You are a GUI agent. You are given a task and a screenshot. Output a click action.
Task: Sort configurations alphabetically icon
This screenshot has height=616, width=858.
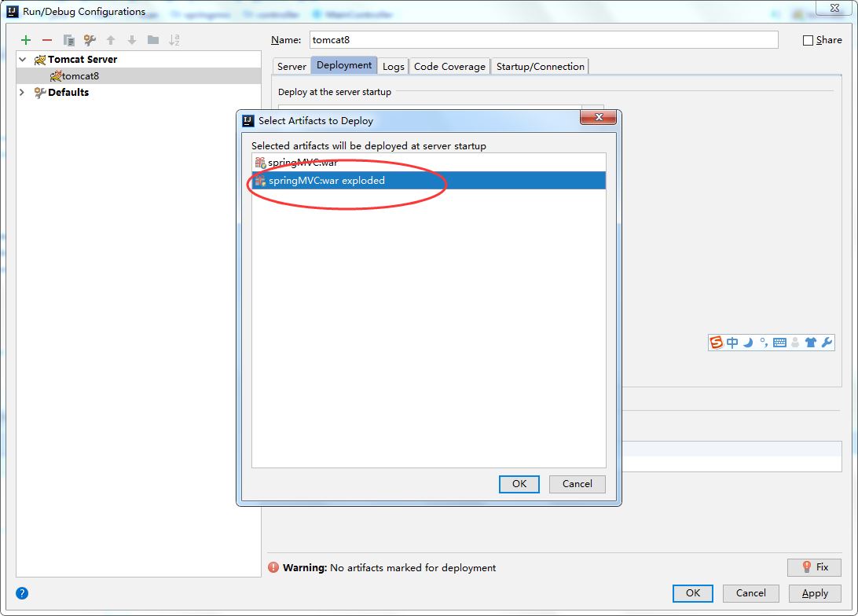[x=174, y=40]
